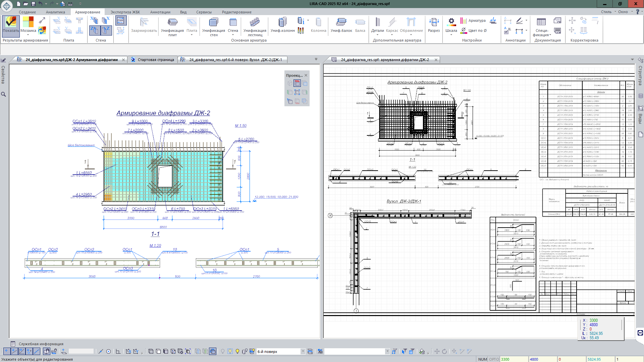644x362 pixels.
Task: Toggle the max reinforcement display button
Action: coord(120,21)
